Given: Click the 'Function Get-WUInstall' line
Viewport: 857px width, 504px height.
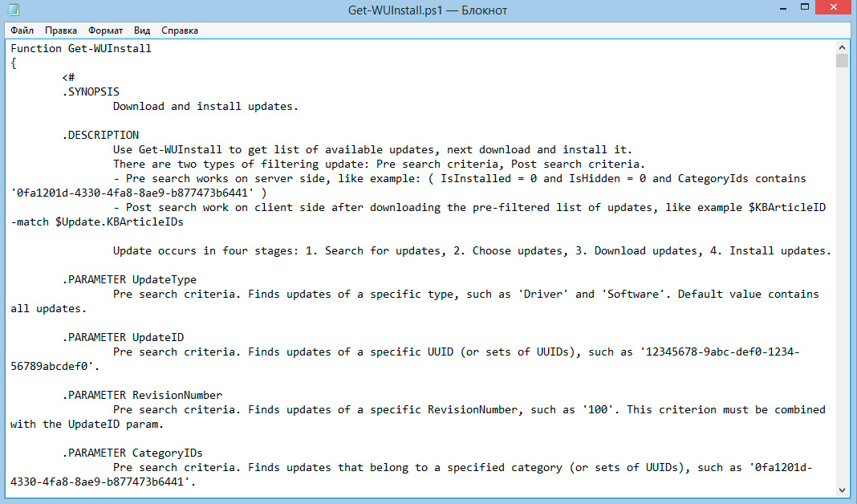Looking at the screenshot, I should click(81, 49).
